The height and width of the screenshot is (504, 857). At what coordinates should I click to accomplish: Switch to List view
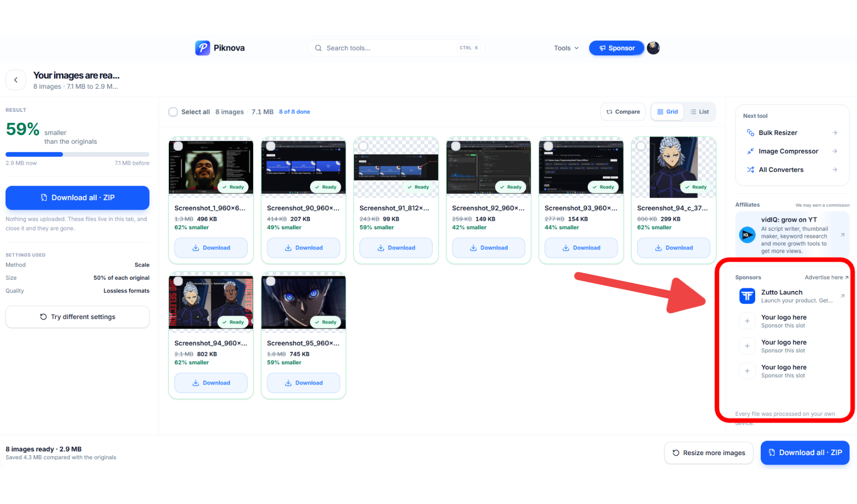699,112
